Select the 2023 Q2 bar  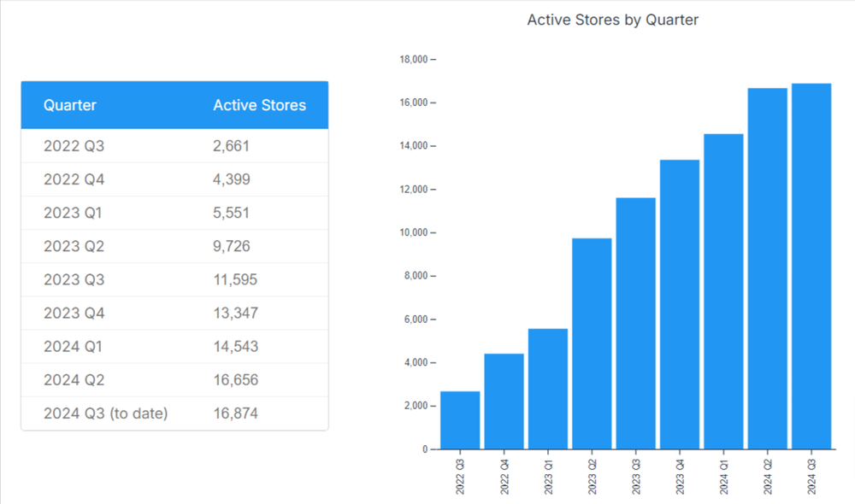pos(591,342)
